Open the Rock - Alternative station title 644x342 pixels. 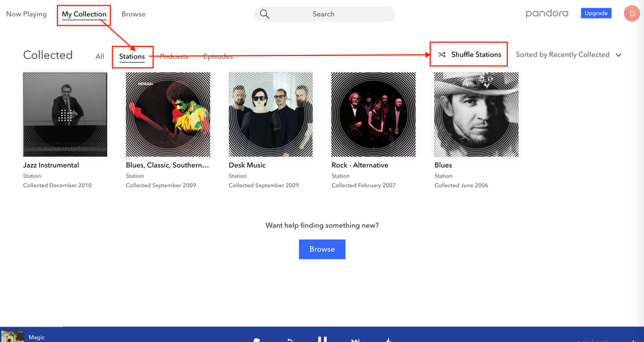(360, 165)
